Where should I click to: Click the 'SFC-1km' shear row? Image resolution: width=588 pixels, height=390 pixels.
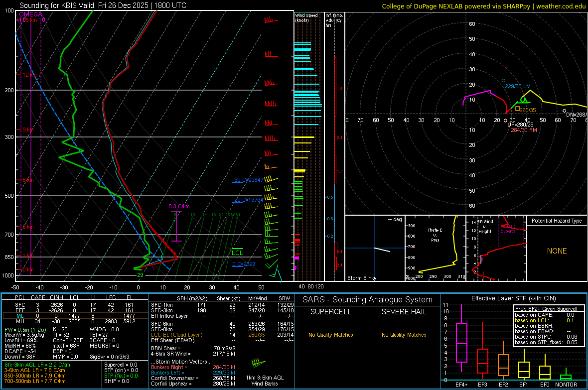[222, 305]
